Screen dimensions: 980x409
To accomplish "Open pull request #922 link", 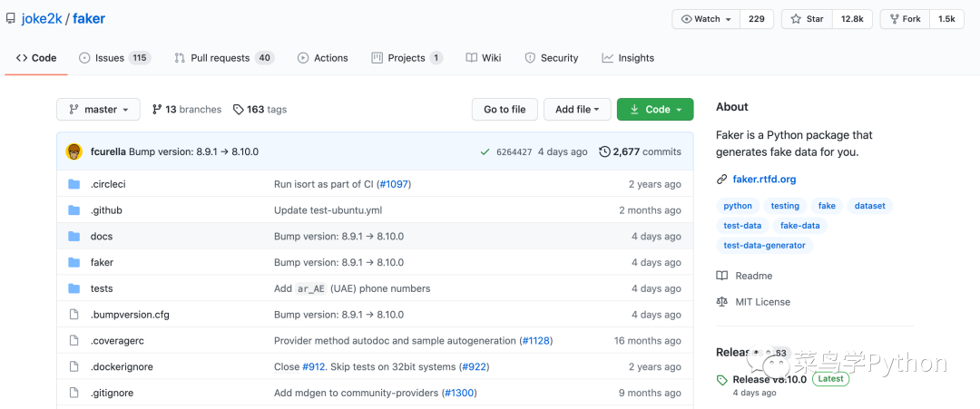I will [x=474, y=366].
